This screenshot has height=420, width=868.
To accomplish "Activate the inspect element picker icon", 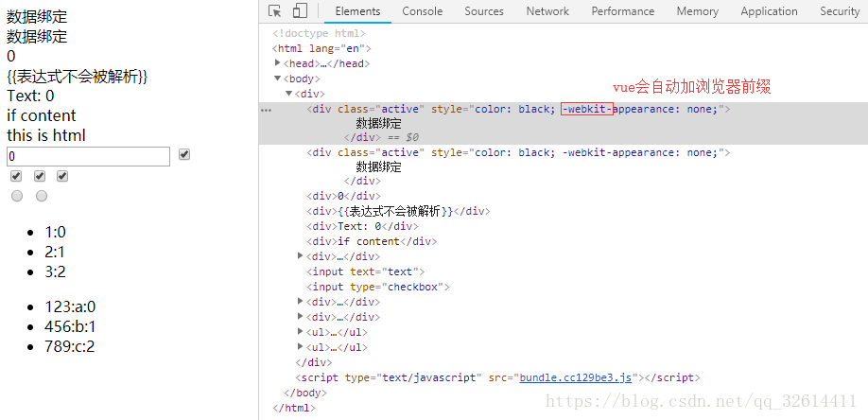I will click(x=274, y=11).
